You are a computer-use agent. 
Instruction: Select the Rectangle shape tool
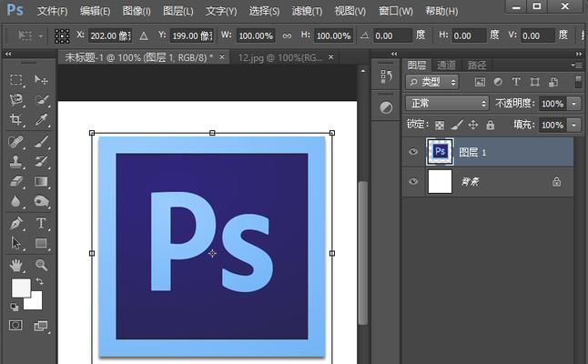(40, 243)
